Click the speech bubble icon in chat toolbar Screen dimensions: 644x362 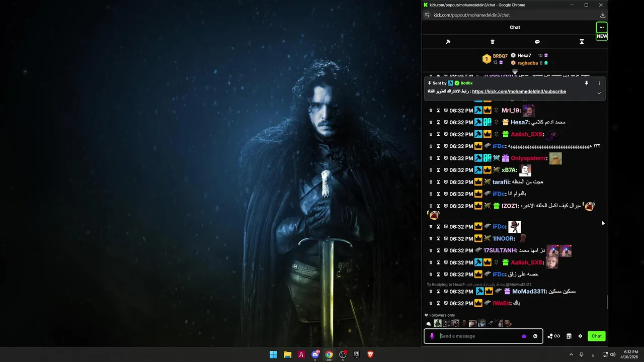[537, 42]
